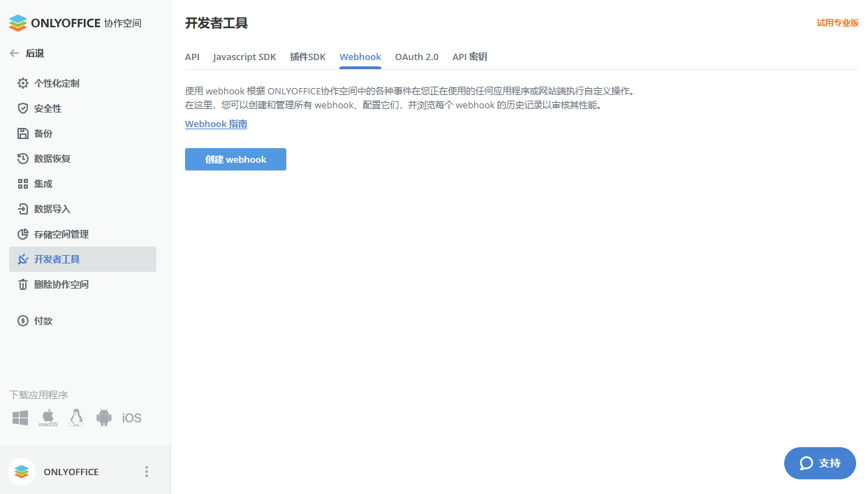Click the ONLYOFFICE username text at bottom
Image resolution: width=868 pixels, height=494 pixels.
pos(71,472)
